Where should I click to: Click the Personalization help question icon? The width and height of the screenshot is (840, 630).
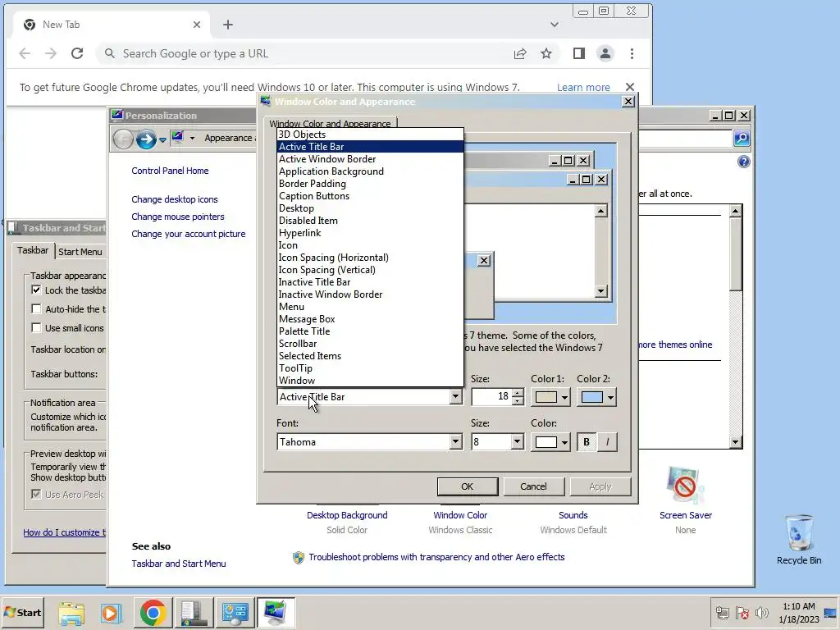(743, 162)
